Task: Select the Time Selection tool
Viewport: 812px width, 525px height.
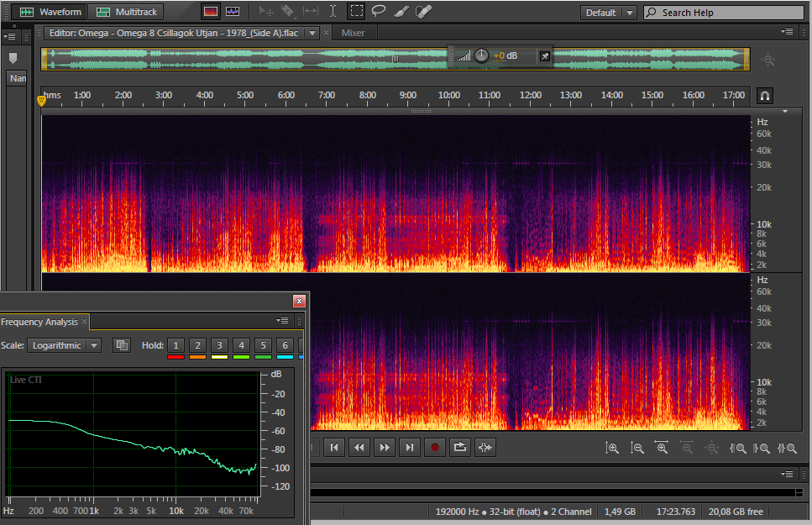Action: 333,12
